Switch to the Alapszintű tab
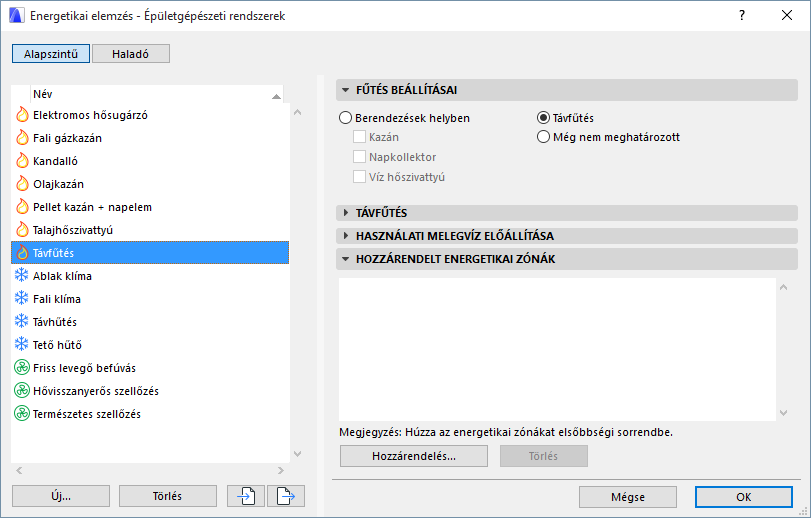811x518 pixels. [51, 54]
